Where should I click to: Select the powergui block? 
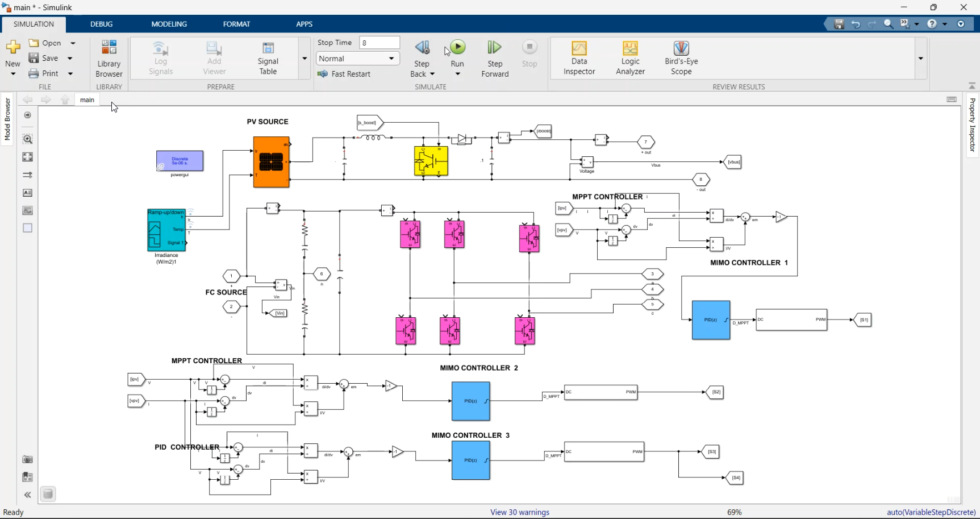[x=180, y=161]
